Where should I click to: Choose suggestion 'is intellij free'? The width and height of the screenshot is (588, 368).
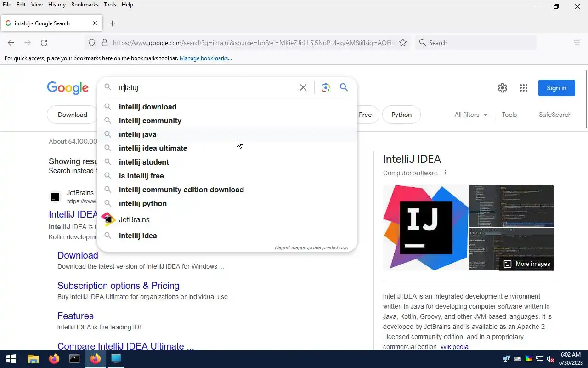[227, 176]
